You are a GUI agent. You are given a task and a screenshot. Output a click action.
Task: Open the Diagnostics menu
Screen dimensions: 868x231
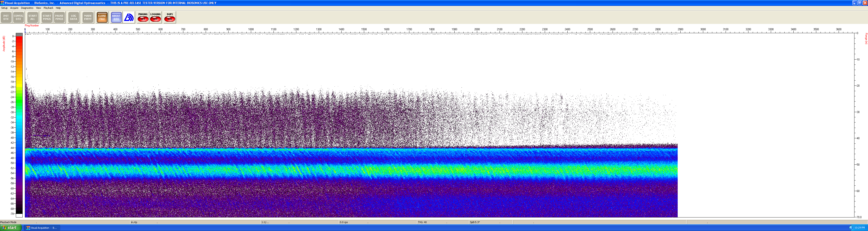click(27, 8)
